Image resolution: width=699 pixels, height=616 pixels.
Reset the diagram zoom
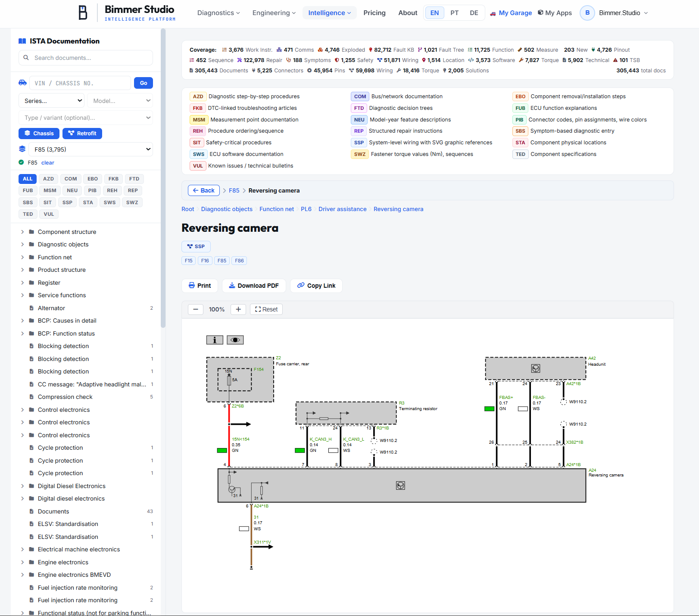[x=266, y=309]
